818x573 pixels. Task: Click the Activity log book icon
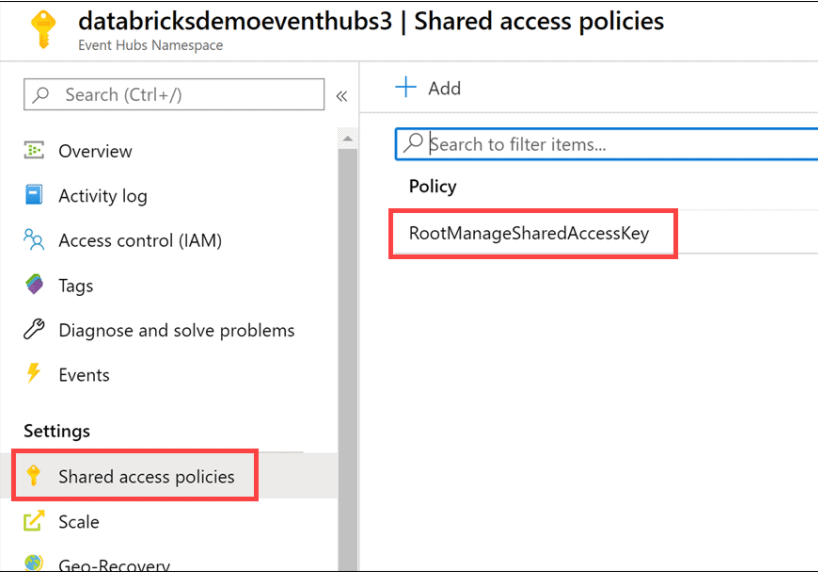click(34, 195)
